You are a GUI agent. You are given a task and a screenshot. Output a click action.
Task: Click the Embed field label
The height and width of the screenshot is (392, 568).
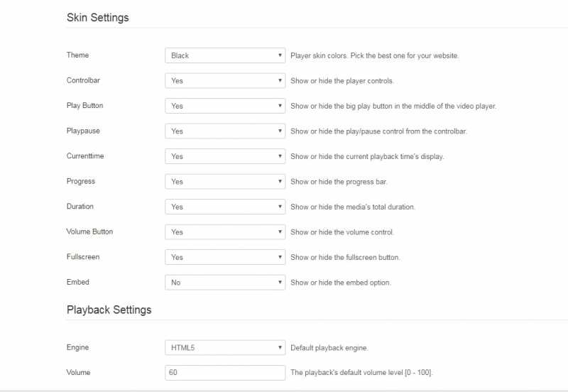point(77,282)
